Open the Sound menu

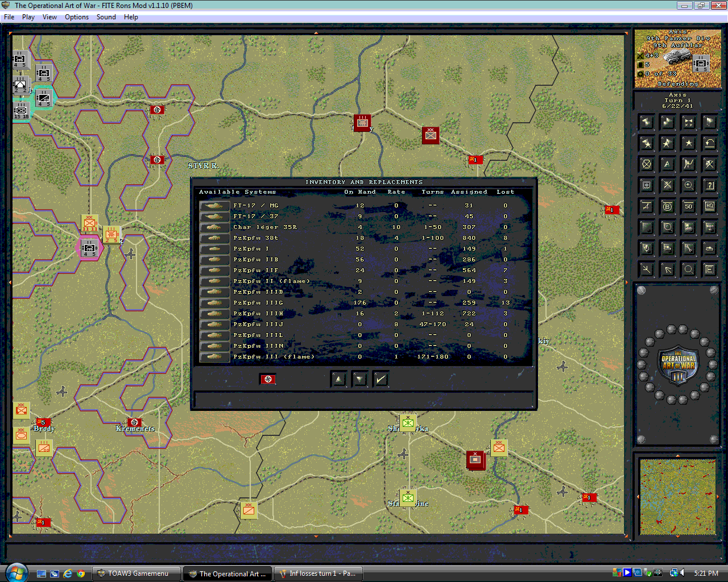106,17
